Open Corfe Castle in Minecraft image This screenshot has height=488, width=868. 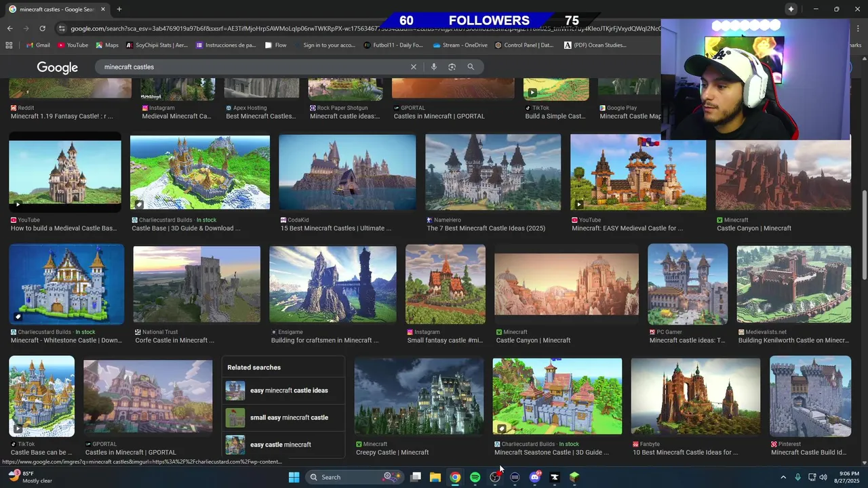[x=197, y=284]
